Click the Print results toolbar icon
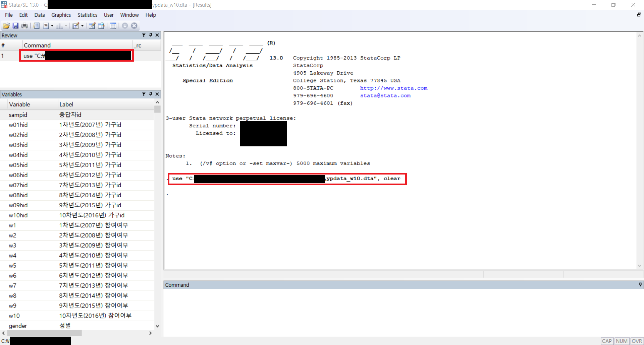 coord(24,26)
